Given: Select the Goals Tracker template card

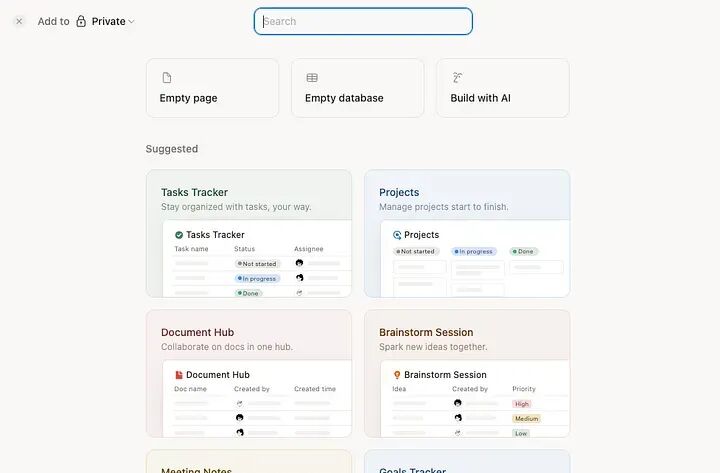Looking at the screenshot, I should click(467, 462).
